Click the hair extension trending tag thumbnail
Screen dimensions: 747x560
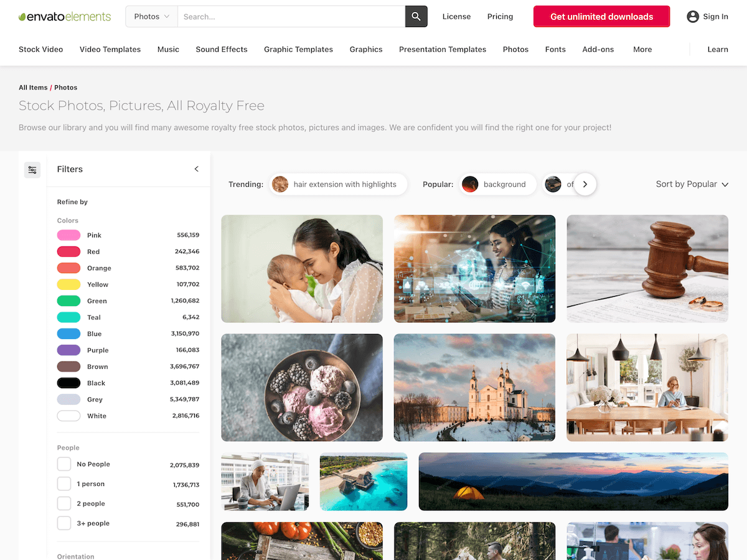(x=280, y=184)
